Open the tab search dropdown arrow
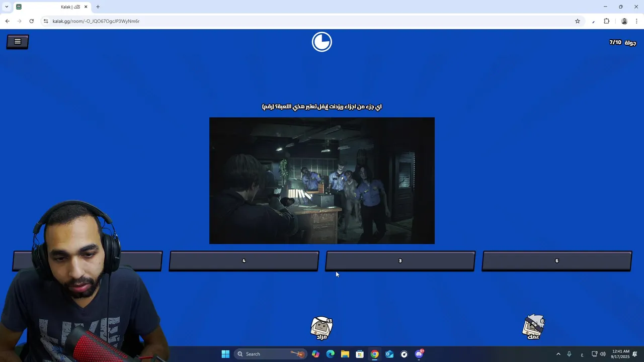The height and width of the screenshot is (362, 644). coord(7,7)
